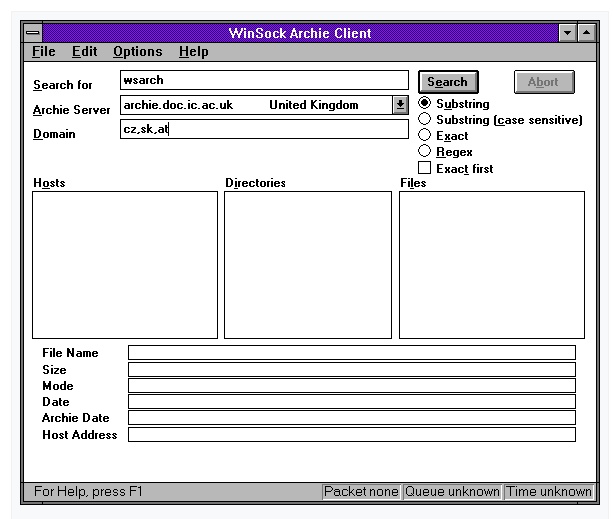The height and width of the screenshot is (519, 613).
Task: Open the Options menu
Action: click(138, 52)
